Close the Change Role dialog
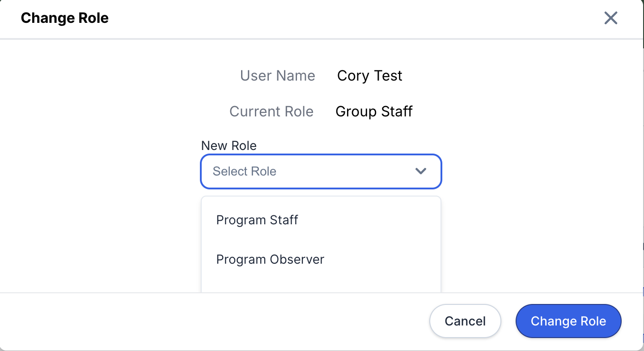 click(610, 18)
